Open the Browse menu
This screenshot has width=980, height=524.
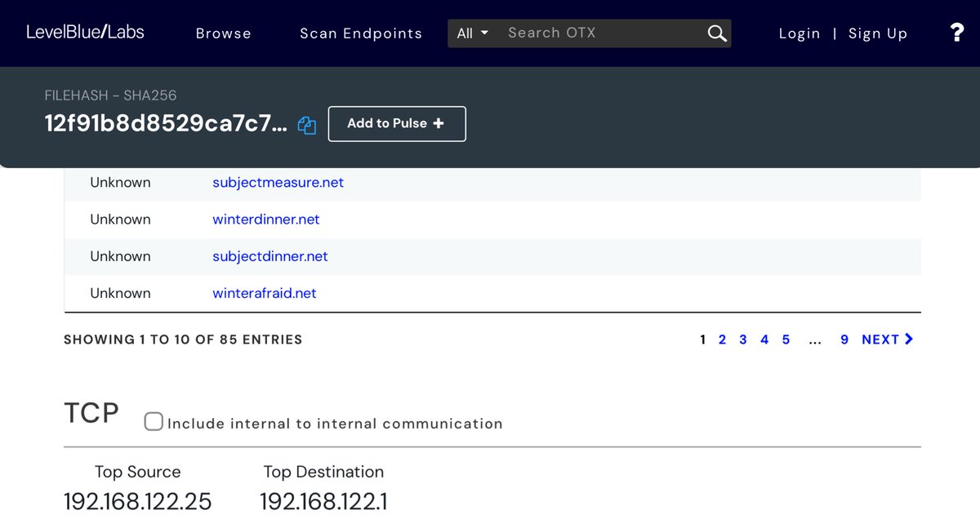(x=223, y=33)
